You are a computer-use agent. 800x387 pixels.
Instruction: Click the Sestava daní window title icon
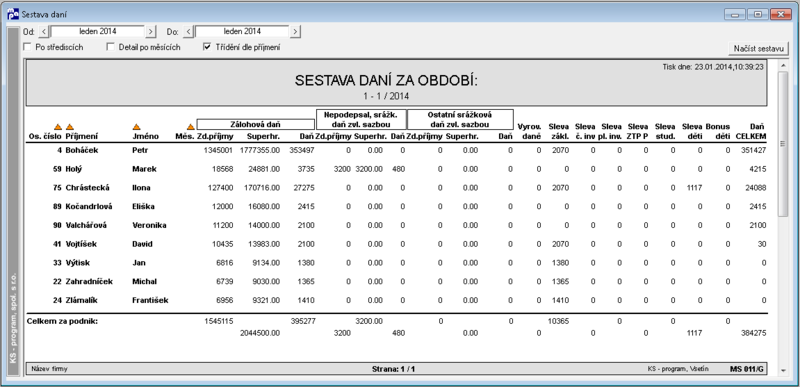click(x=13, y=14)
